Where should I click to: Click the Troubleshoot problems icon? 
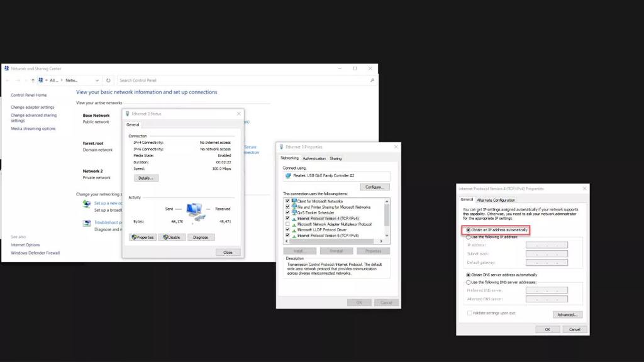(x=87, y=223)
